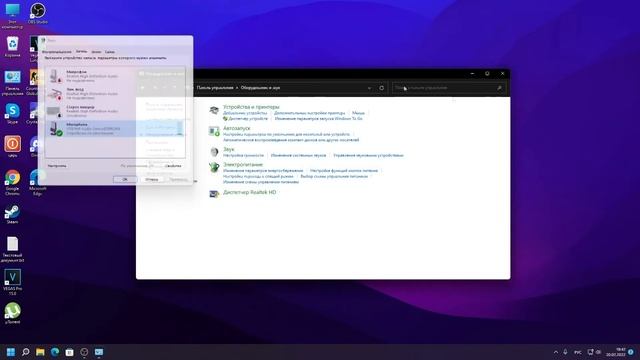Open 'Изменение системных звуков' link
Screen dimensions: 640x360
click(x=298, y=155)
